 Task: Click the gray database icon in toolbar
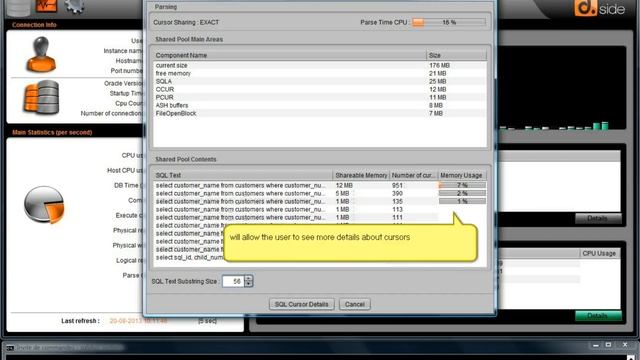(18, 7)
